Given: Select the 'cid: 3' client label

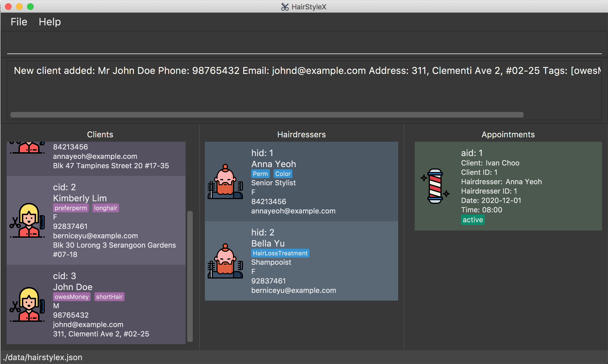Looking at the screenshot, I should [x=64, y=276].
